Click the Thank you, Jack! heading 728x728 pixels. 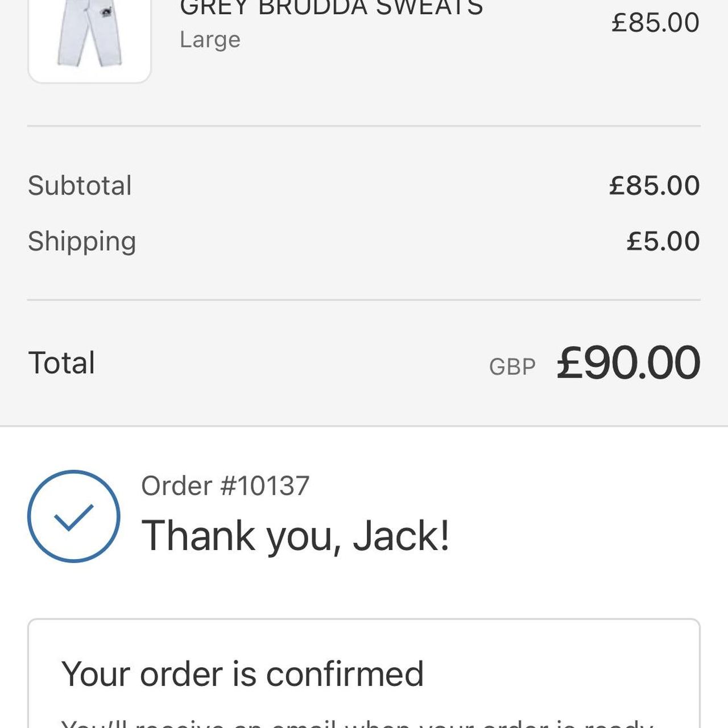pos(296,533)
